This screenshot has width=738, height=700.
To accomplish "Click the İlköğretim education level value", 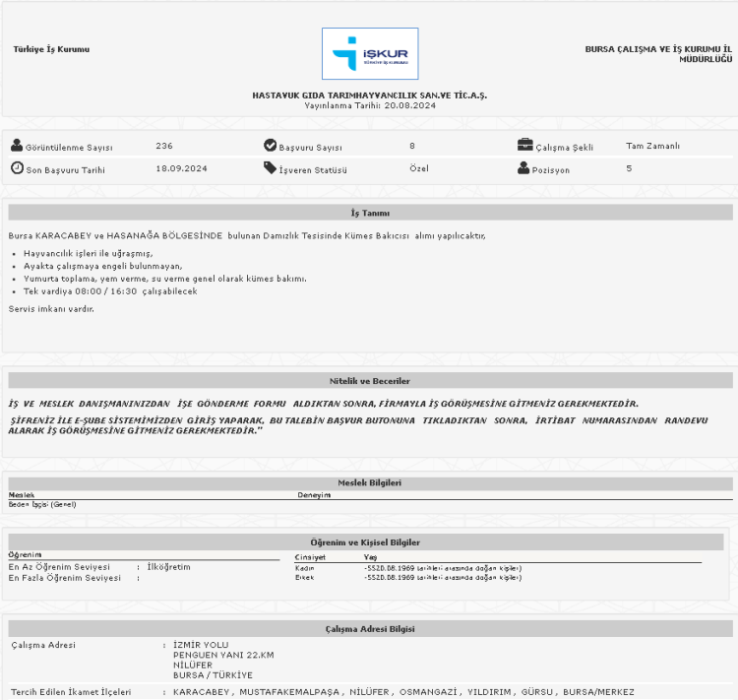I will click(x=168, y=567).
